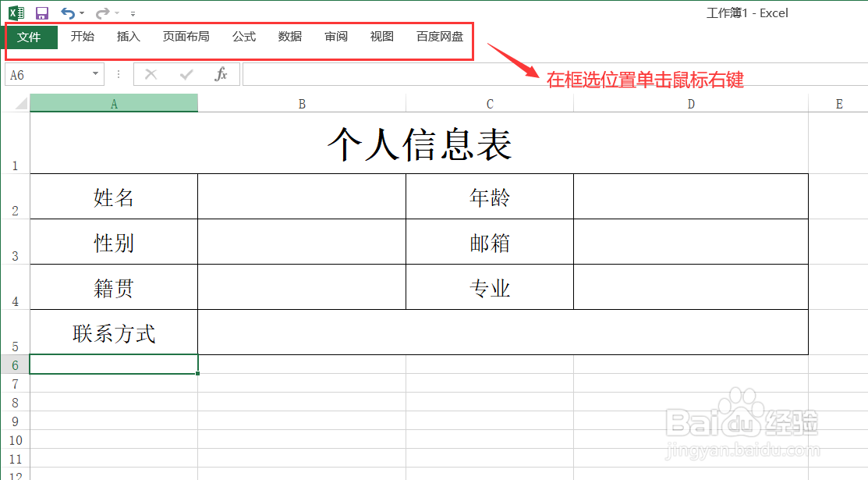Viewport: 868px width, 480px height.
Task: Click the cancel X formula button
Action: point(151,74)
